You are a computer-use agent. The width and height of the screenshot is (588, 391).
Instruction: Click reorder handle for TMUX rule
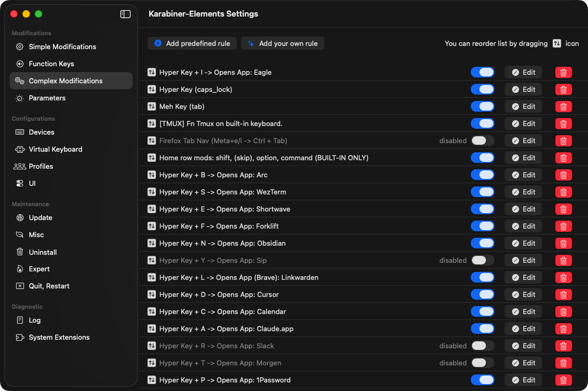coord(151,124)
